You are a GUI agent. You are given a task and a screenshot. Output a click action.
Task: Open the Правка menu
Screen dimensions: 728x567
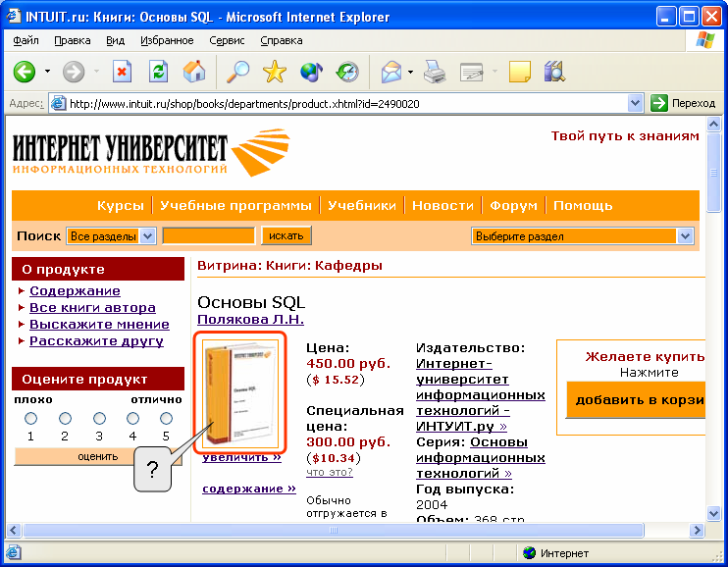click(x=73, y=41)
